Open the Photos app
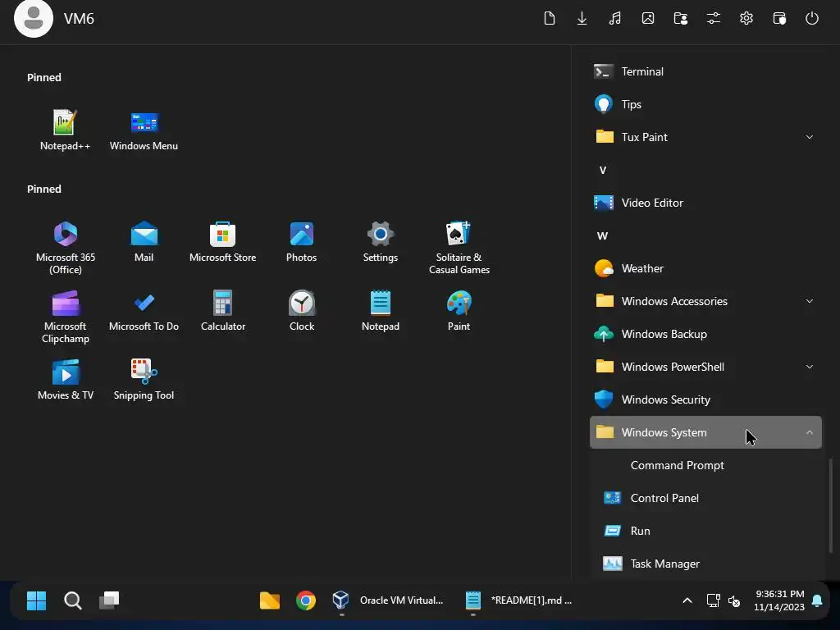This screenshot has width=840, height=630. (x=301, y=242)
